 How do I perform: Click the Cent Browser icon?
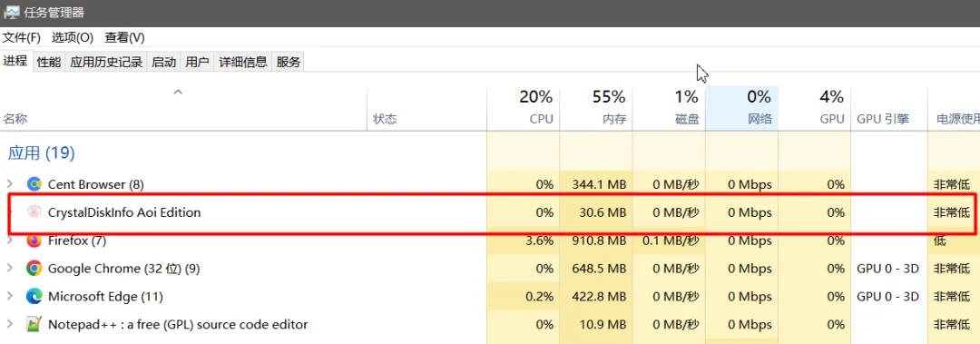coord(34,184)
